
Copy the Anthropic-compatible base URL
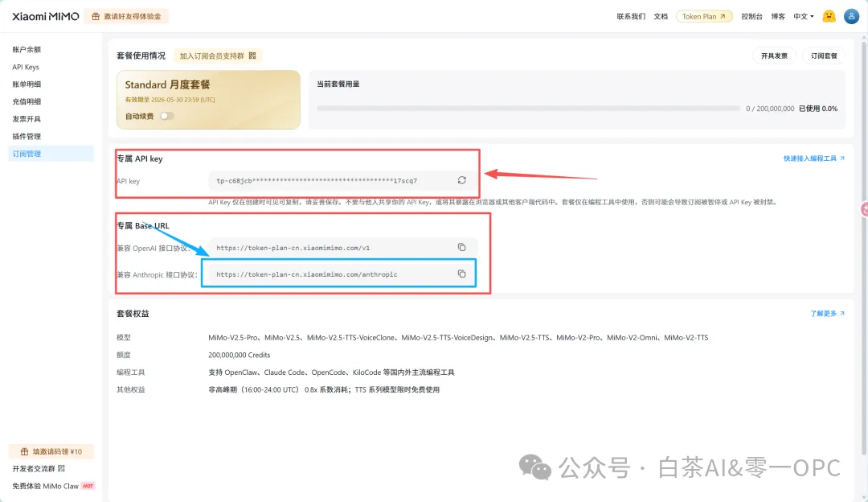(x=461, y=274)
